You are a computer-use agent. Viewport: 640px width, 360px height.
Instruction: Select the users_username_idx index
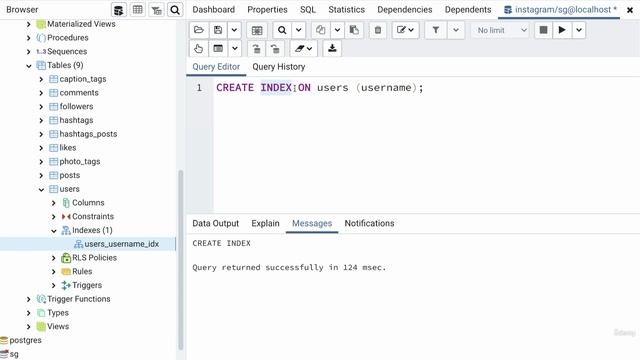pos(121,244)
